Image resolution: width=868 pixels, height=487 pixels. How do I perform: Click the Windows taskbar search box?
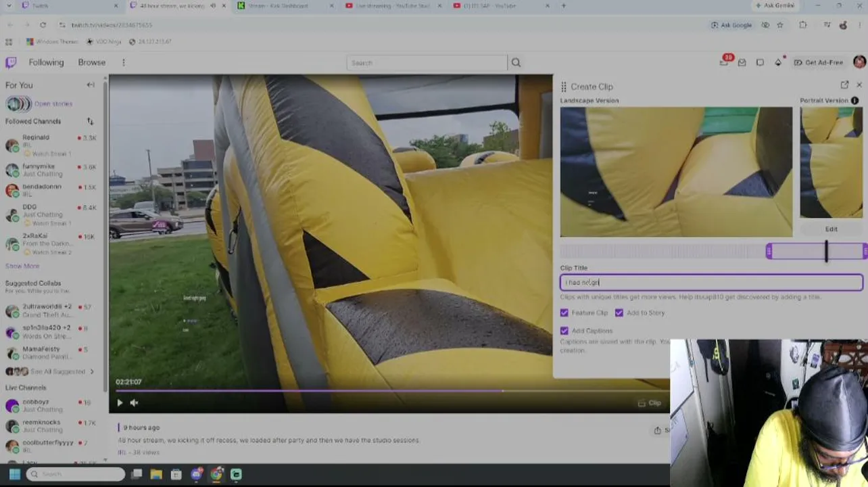point(76,474)
